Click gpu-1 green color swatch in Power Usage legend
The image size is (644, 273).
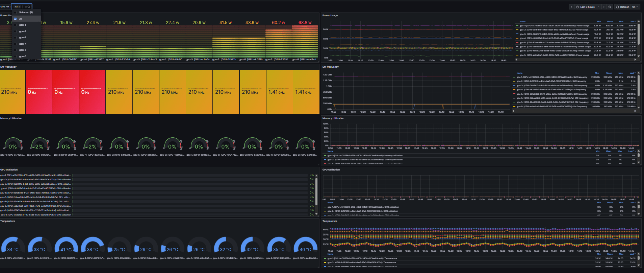pyautogui.click(x=517, y=26)
